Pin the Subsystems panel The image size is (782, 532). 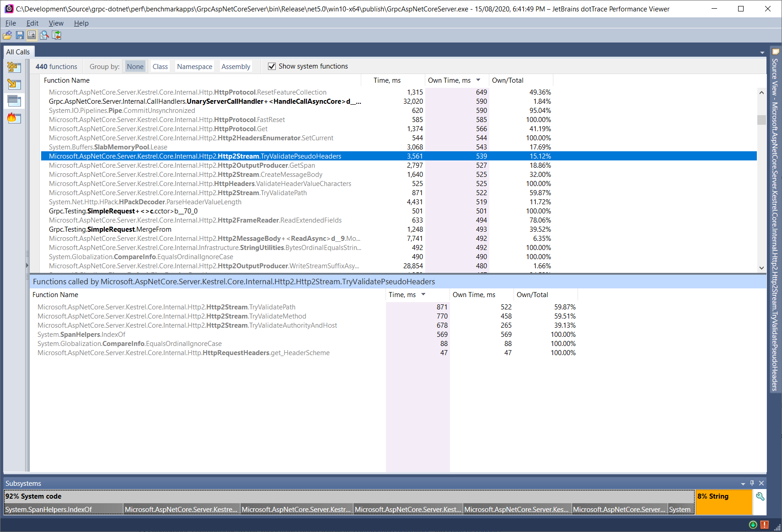point(752,483)
